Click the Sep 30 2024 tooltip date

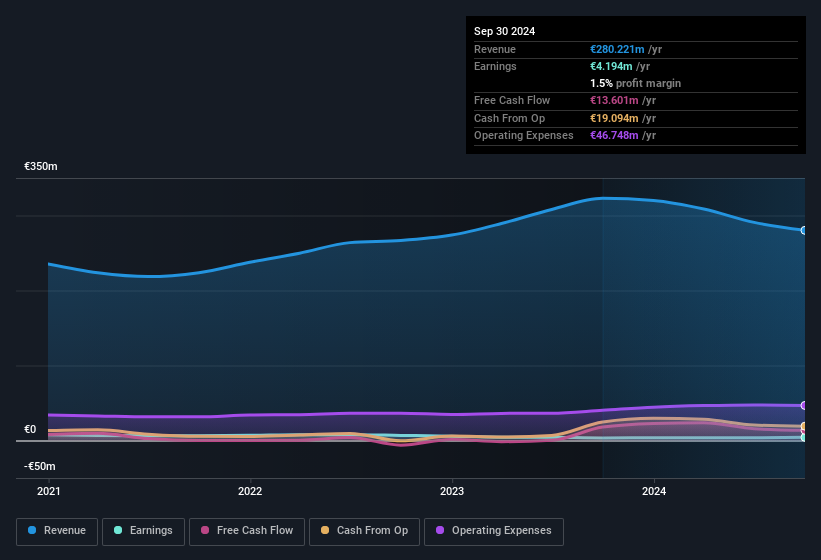pos(504,31)
